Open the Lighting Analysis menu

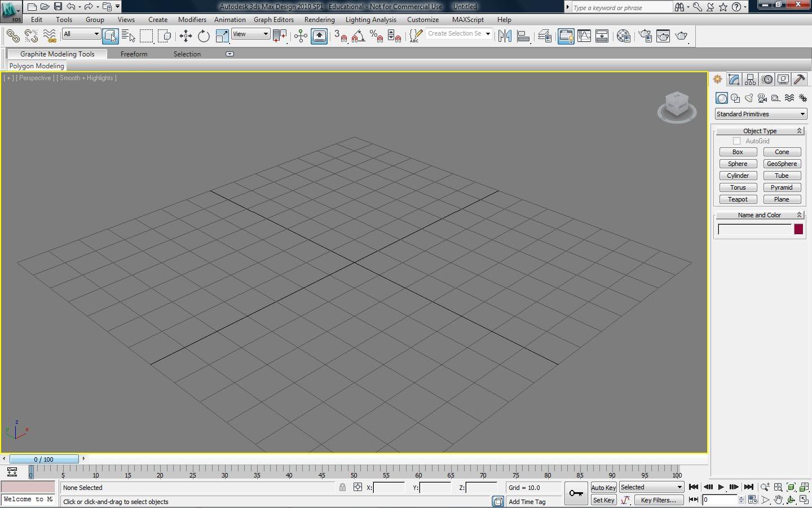[370, 20]
